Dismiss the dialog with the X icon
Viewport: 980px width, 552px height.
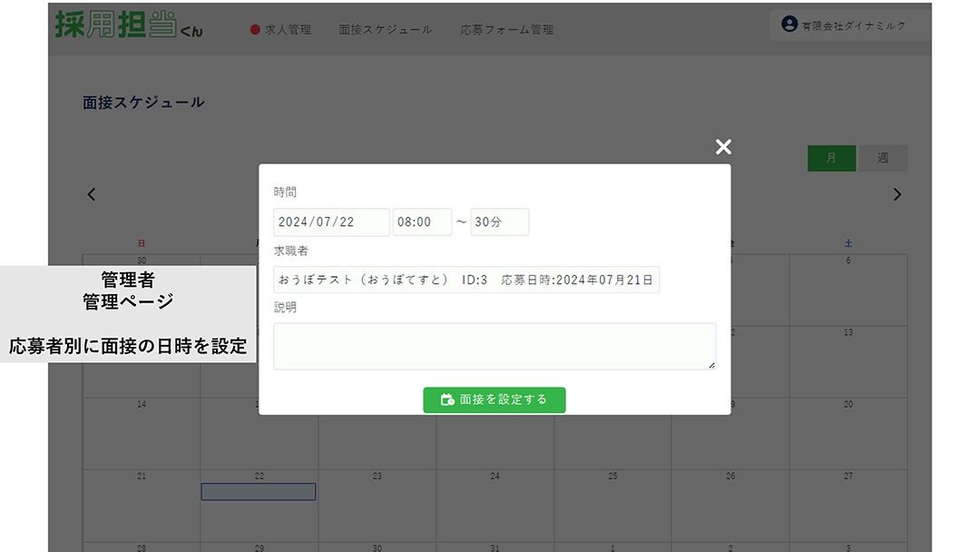point(722,146)
